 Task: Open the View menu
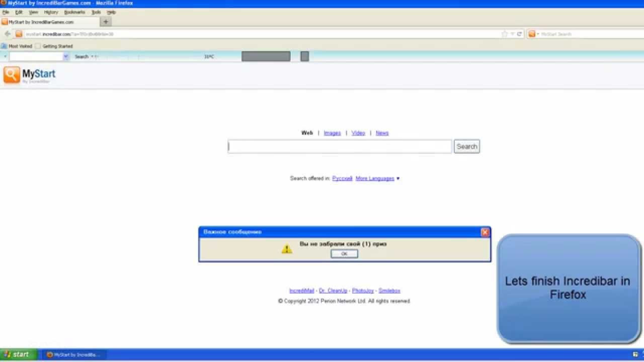coord(33,12)
